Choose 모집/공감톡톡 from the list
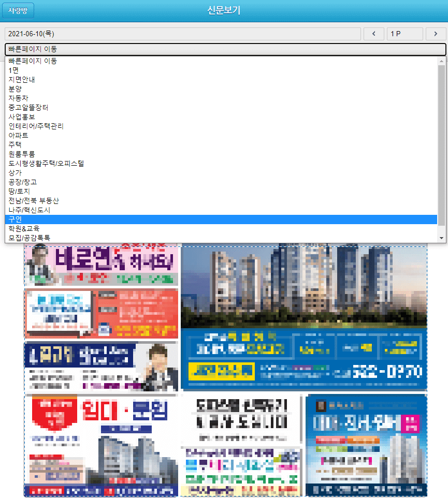Viewport: 448px width, 498px height. click(221, 238)
